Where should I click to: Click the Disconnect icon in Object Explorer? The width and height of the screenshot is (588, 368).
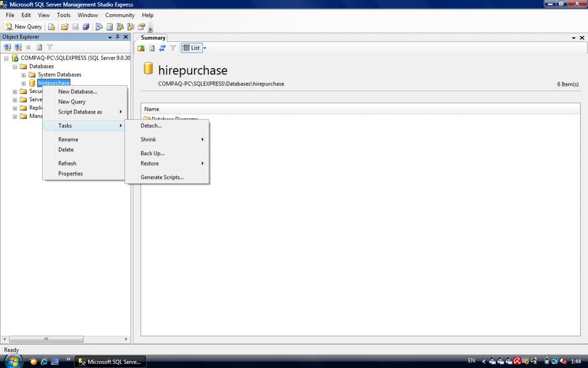pyautogui.click(x=18, y=47)
